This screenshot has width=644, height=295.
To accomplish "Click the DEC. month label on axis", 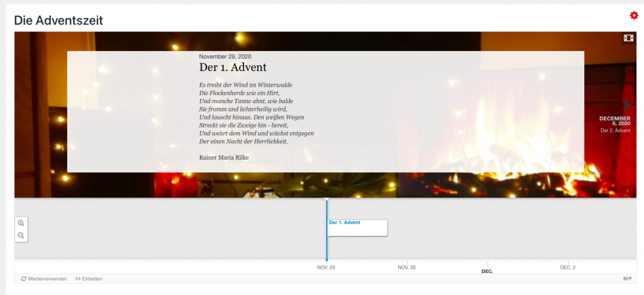I will pyautogui.click(x=487, y=271).
